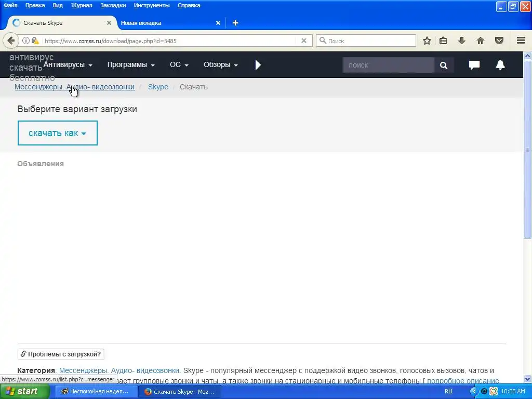Go to the Firefox home page icon
The height and width of the screenshot is (399, 532).
481,41
